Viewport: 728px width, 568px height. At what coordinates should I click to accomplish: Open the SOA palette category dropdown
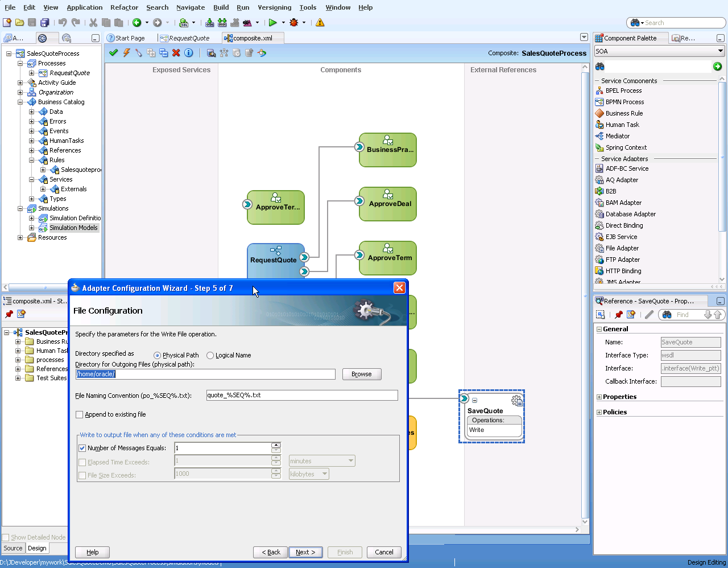(x=720, y=51)
